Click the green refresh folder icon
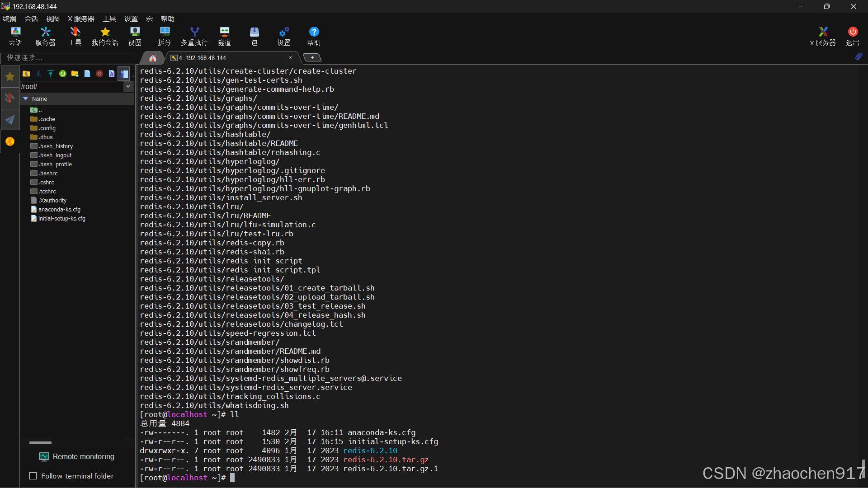868x488 pixels. (x=63, y=74)
